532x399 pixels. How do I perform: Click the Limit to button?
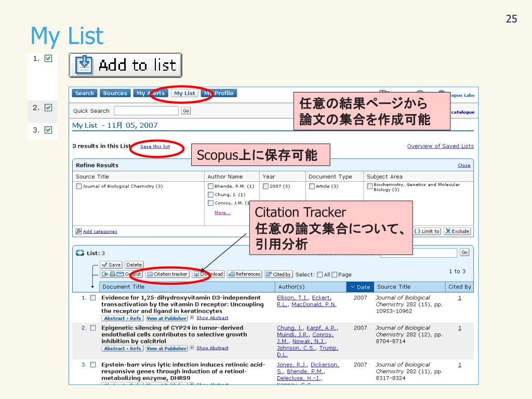point(428,231)
